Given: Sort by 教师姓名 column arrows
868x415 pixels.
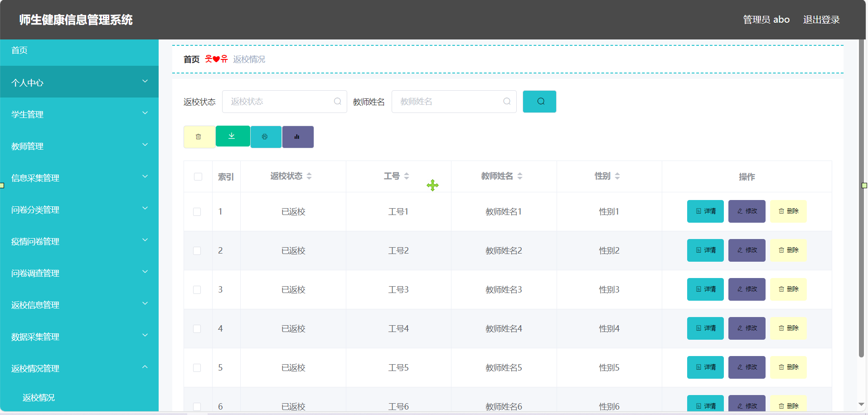Looking at the screenshot, I should tap(520, 176).
